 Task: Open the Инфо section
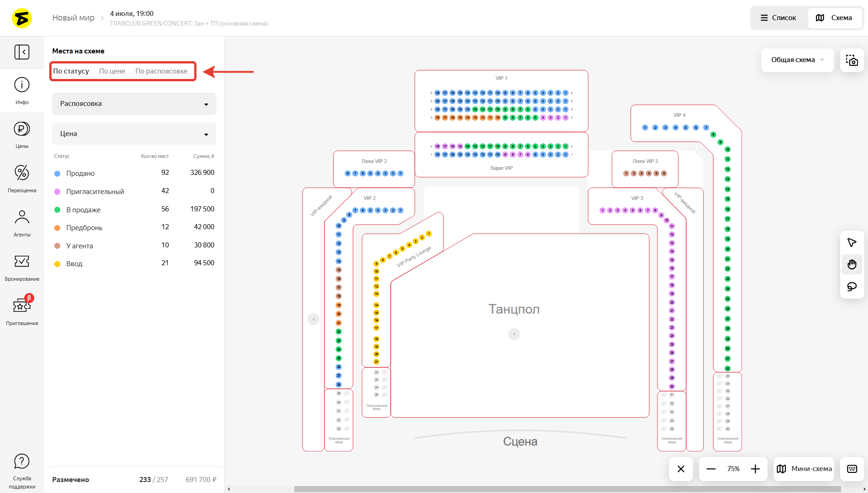22,90
